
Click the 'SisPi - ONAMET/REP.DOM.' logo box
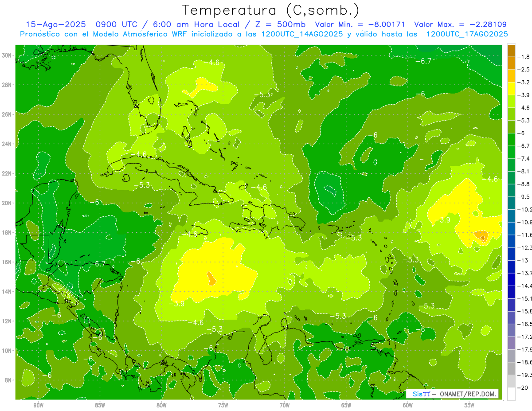[x=452, y=394]
